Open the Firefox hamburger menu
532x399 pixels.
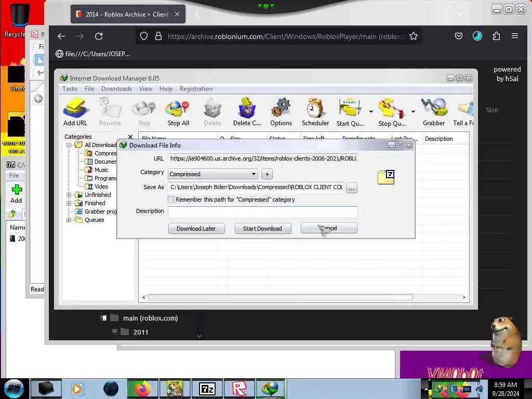(515, 36)
